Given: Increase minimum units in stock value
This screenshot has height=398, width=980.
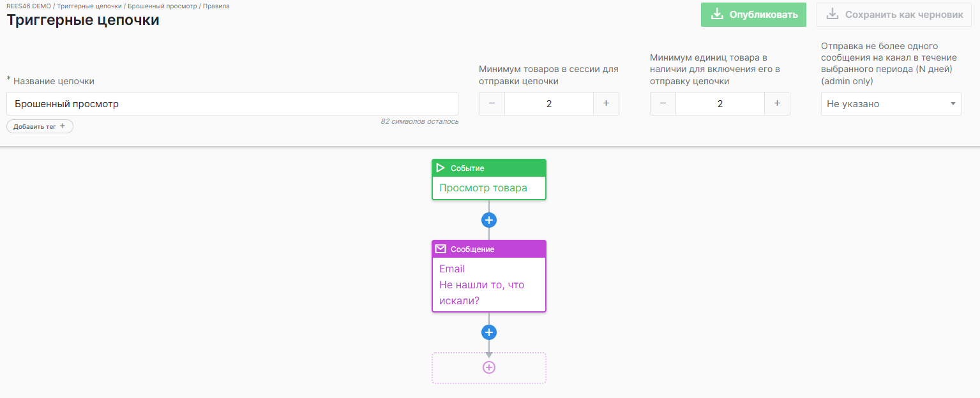Looking at the screenshot, I should click(x=777, y=104).
